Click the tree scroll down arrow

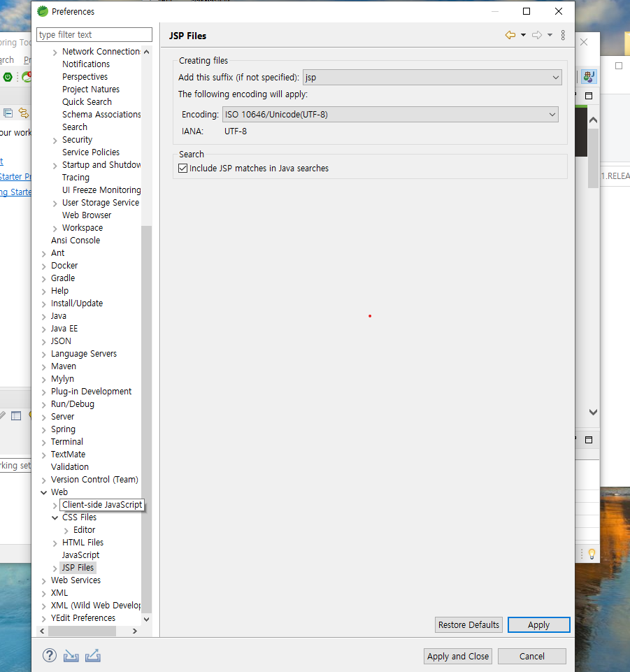point(147,620)
